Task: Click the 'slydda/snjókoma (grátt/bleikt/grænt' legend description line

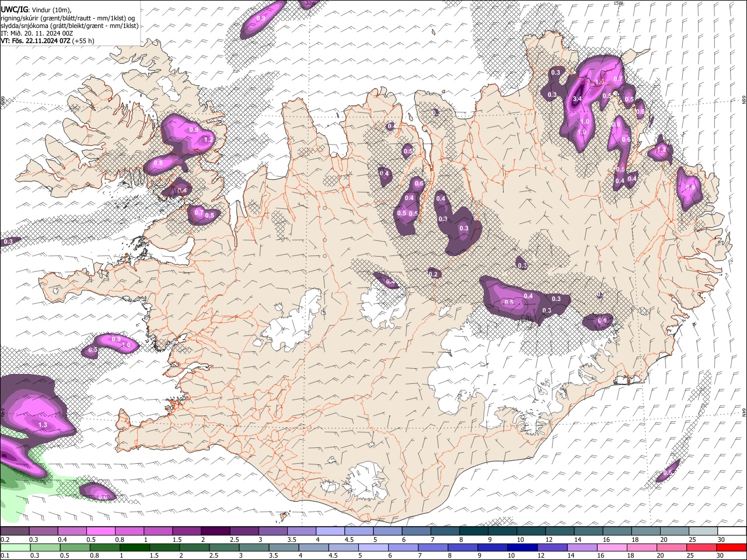Action: pos(69,26)
